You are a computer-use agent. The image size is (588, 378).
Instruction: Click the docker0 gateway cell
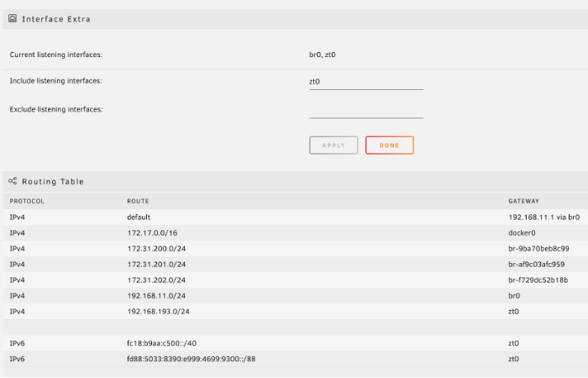point(522,234)
